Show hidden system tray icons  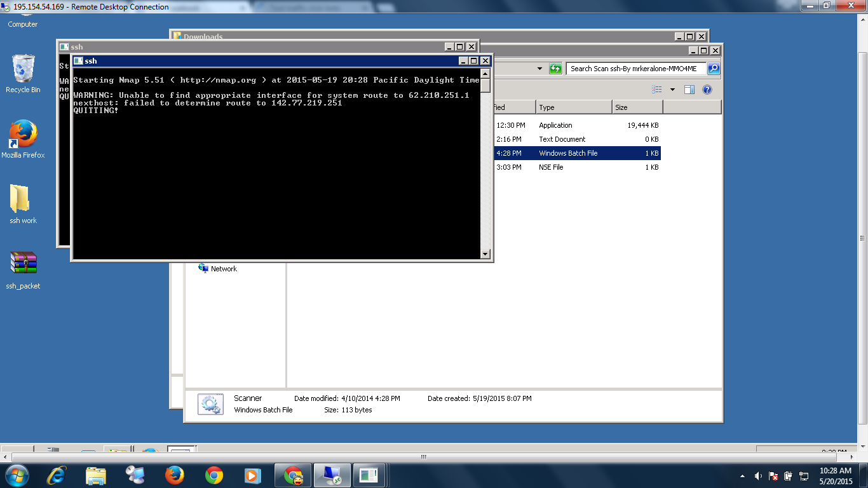point(743,476)
